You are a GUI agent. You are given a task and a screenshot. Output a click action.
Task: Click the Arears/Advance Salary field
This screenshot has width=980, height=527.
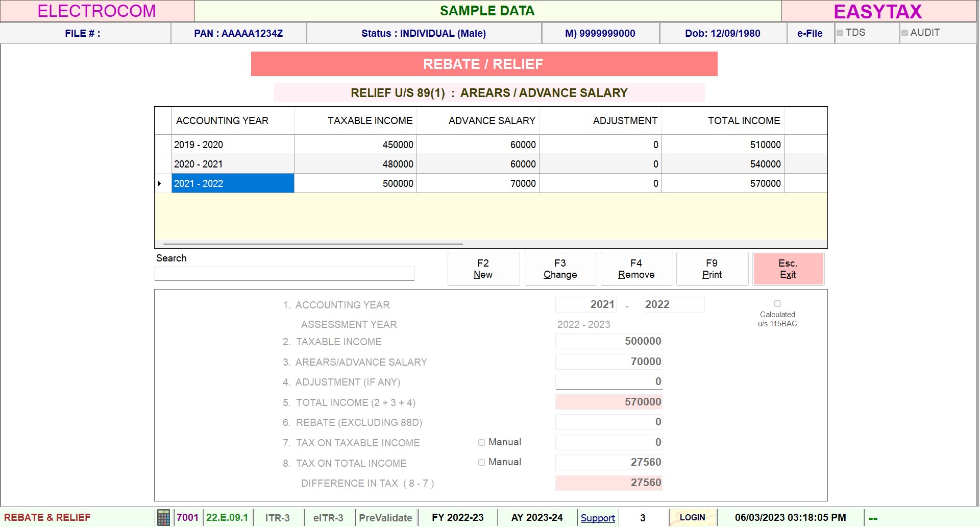click(609, 362)
